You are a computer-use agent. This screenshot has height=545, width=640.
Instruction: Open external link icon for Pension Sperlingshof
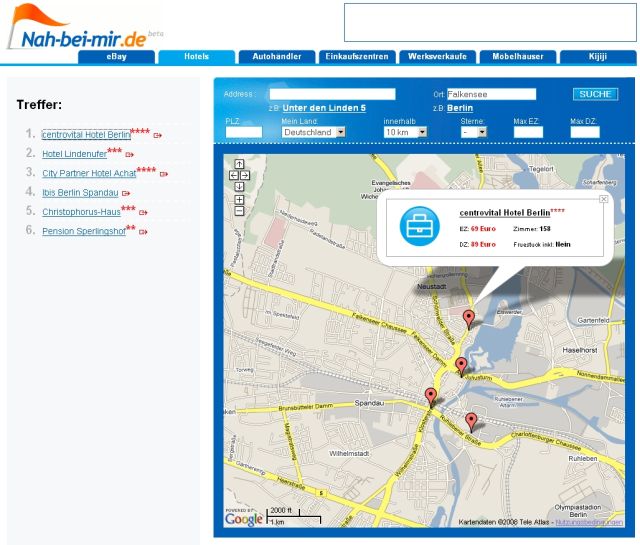tap(143, 232)
